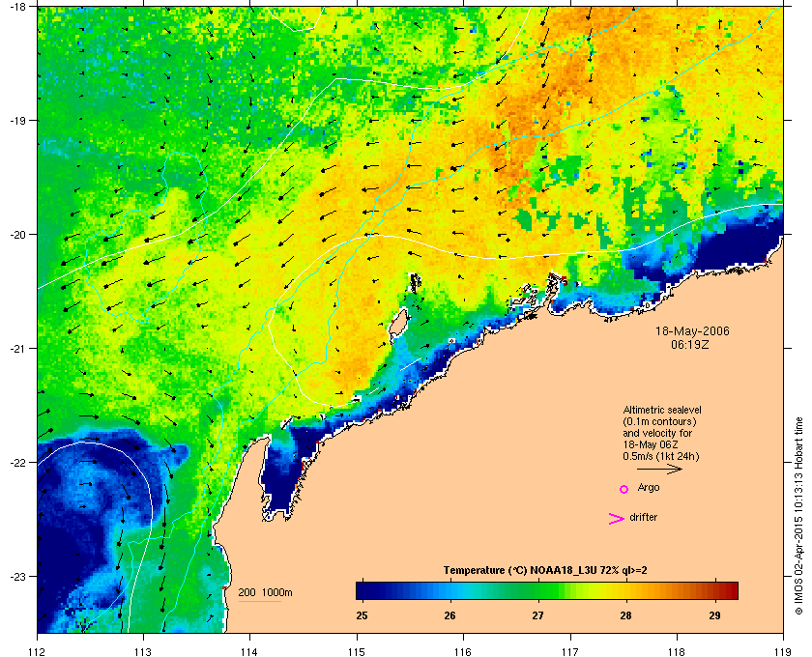Image resolution: width=812 pixels, height=657 pixels.
Task: Click the dark blue 25 end of colorbar
Action: coord(362,590)
